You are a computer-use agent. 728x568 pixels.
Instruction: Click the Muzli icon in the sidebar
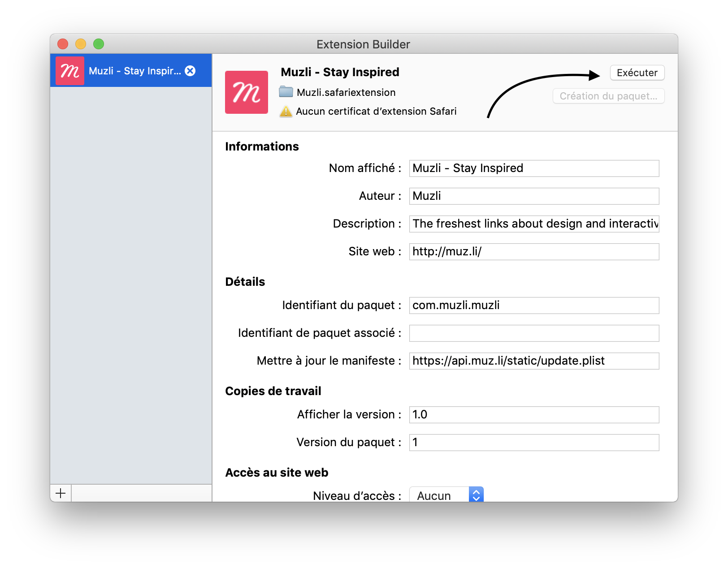coord(70,71)
